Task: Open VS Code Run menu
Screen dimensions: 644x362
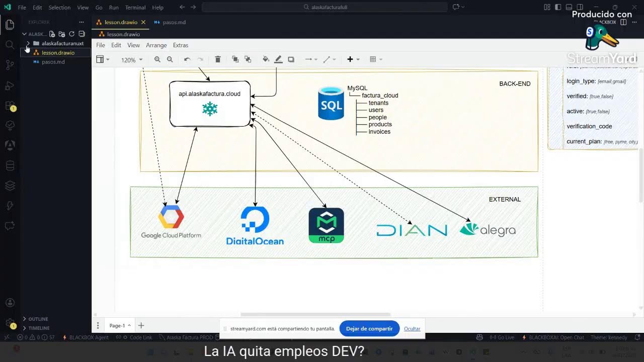Action: coord(114,8)
